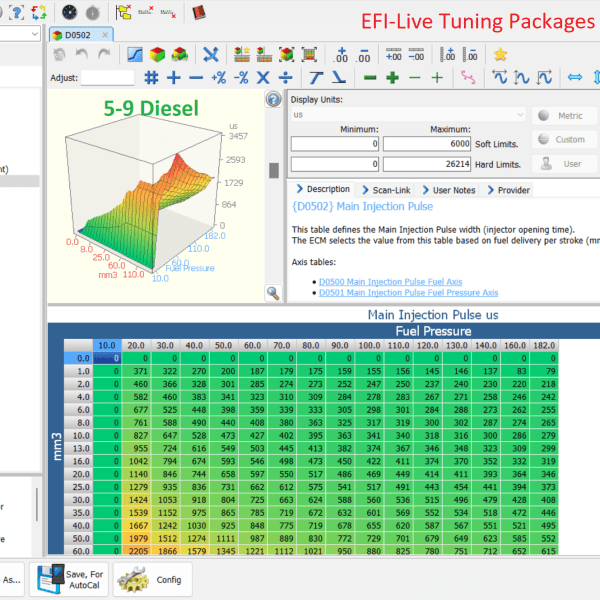Image resolution: width=600 pixels, height=600 pixels.
Task: Open D0500 Main Injection Pulse Fuel Axis link
Action: point(390,282)
